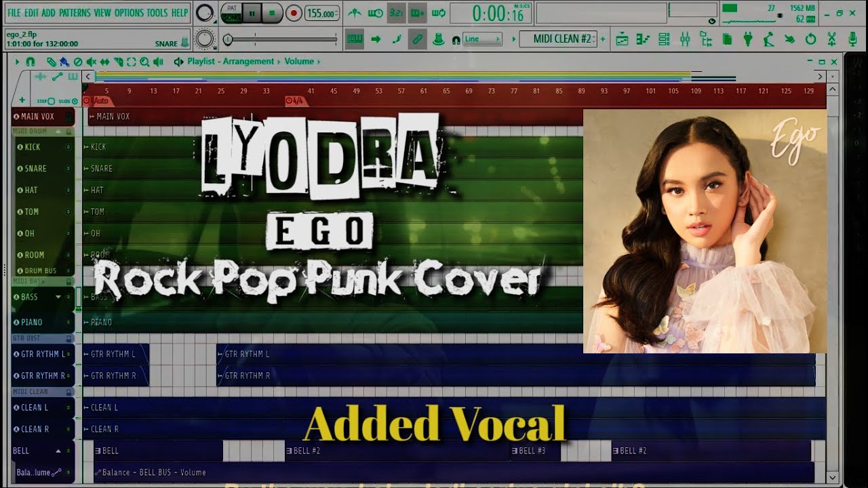Select the Playlist paint brush tool
This screenshot has height=488, width=868.
[x=64, y=62]
